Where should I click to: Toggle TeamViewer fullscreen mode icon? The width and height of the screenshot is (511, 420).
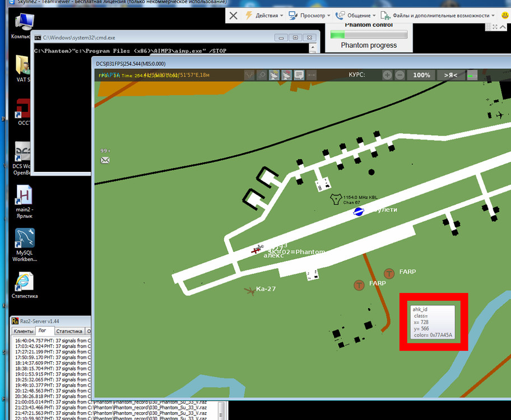pyautogui.click(x=495, y=27)
